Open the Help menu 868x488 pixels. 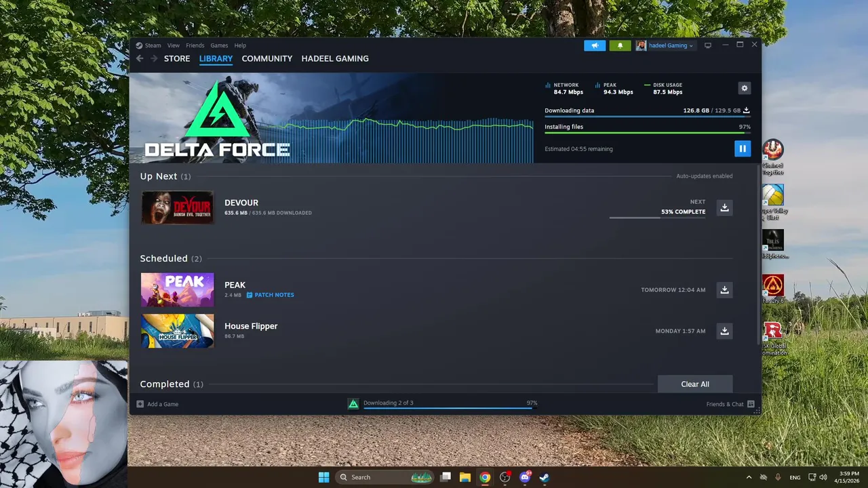click(240, 45)
